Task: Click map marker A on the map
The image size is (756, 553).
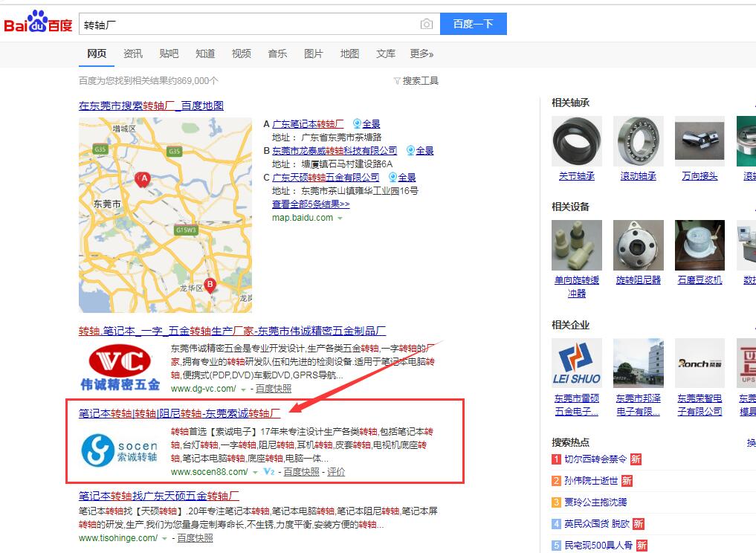Action: [143, 179]
